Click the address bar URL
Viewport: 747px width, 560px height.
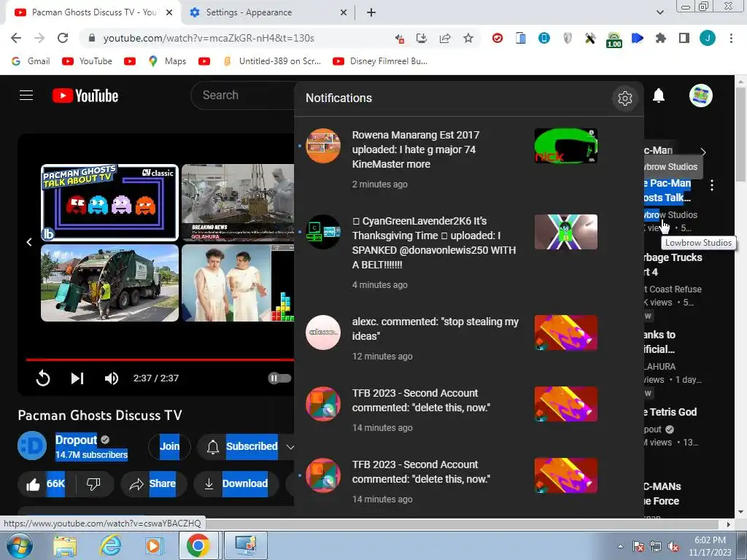point(209,38)
